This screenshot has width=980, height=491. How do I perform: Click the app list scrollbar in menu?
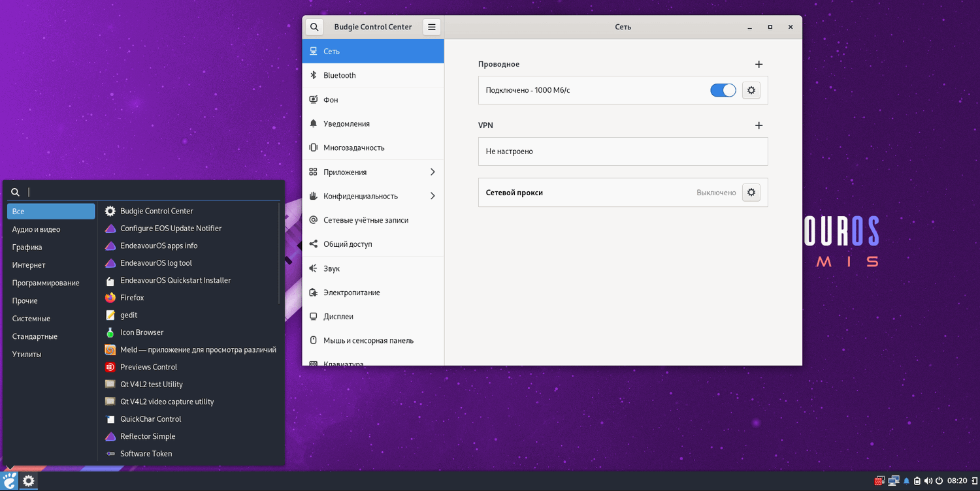click(280, 253)
